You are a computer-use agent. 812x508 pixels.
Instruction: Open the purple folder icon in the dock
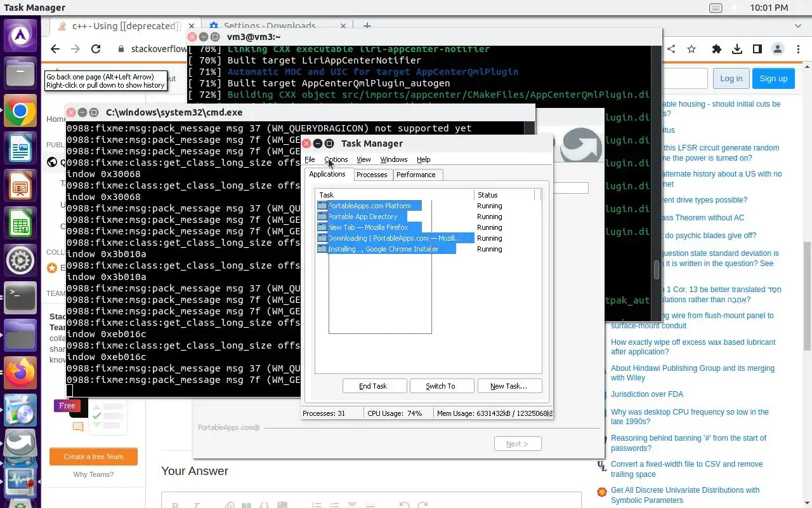pyautogui.click(x=20, y=335)
